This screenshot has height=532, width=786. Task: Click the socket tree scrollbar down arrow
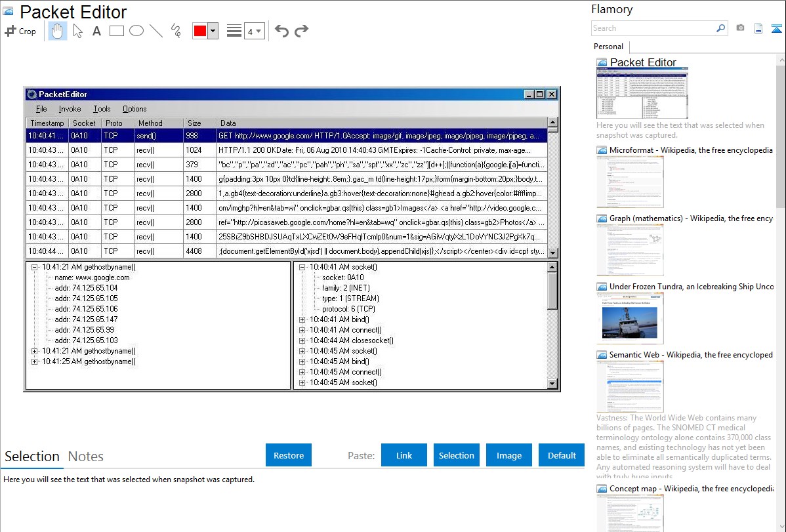point(552,384)
